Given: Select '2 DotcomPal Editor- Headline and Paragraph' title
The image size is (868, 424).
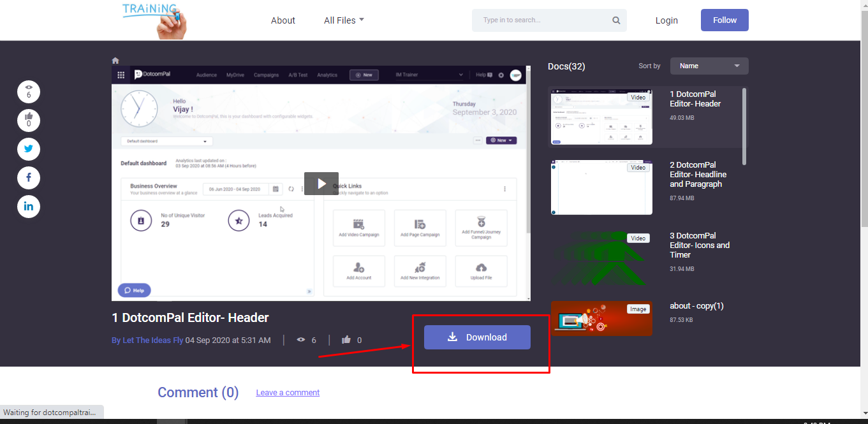Looking at the screenshot, I should pyautogui.click(x=698, y=174).
